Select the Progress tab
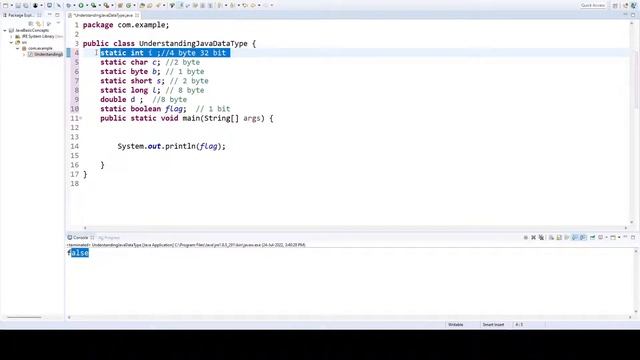The image size is (640, 360). pos(109,238)
